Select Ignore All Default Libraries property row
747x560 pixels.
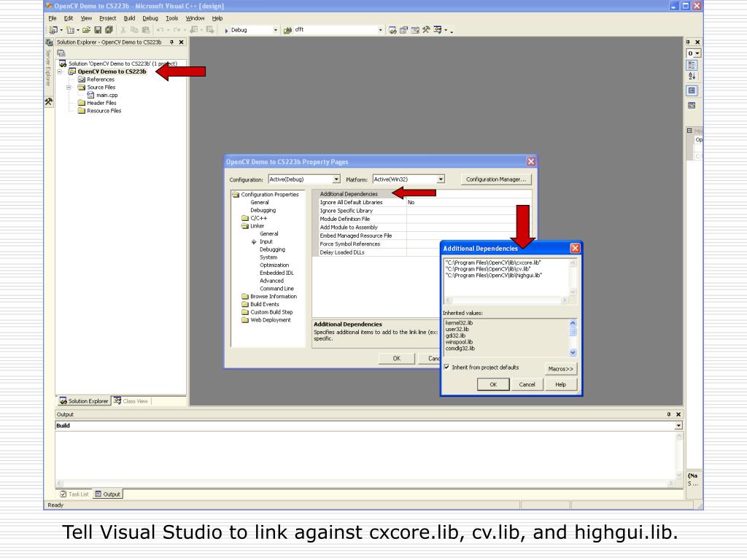click(422, 203)
